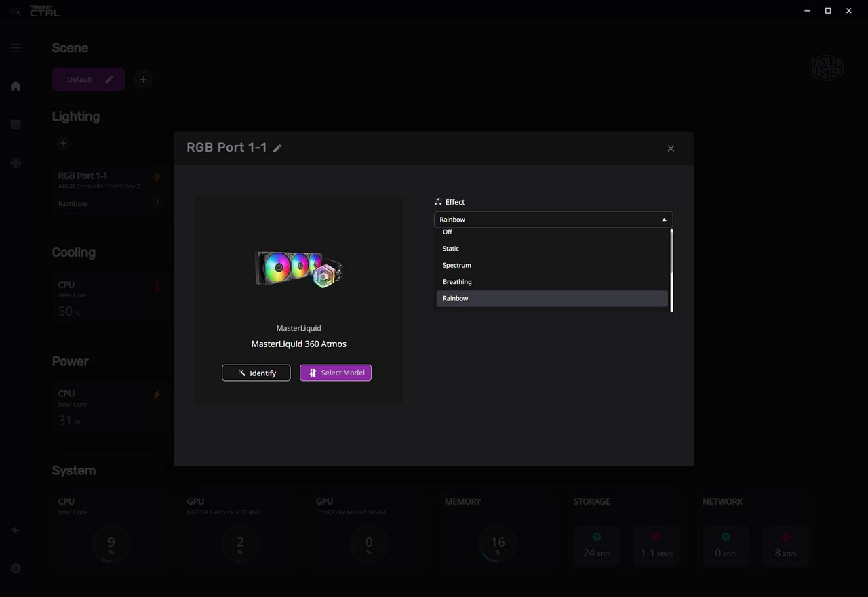Open the Effect dropdown showing Rainbow
This screenshot has width=868, height=597.
click(x=553, y=220)
